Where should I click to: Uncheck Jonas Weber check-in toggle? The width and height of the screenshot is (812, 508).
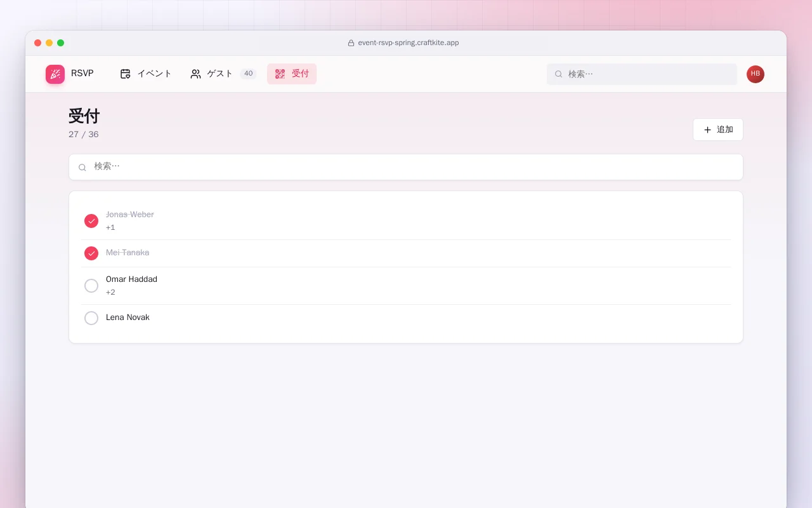click(x=91, y=221)
